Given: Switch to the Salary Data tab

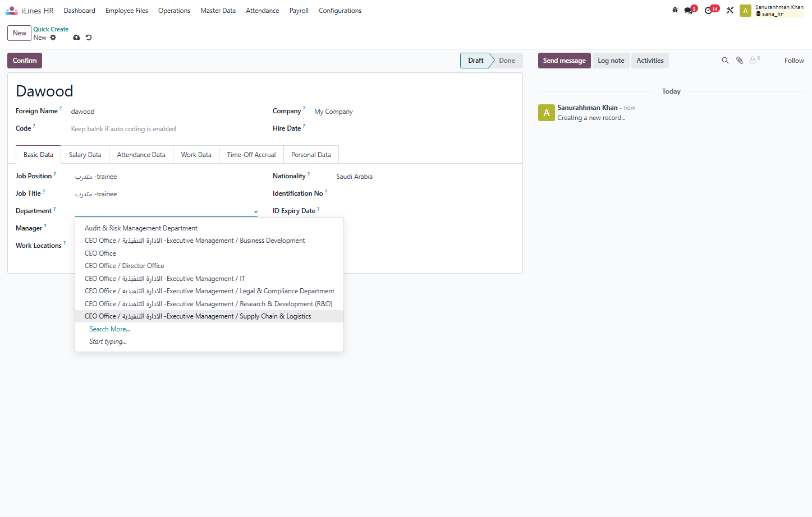Looking at the screenshot, I should (85, 155).
